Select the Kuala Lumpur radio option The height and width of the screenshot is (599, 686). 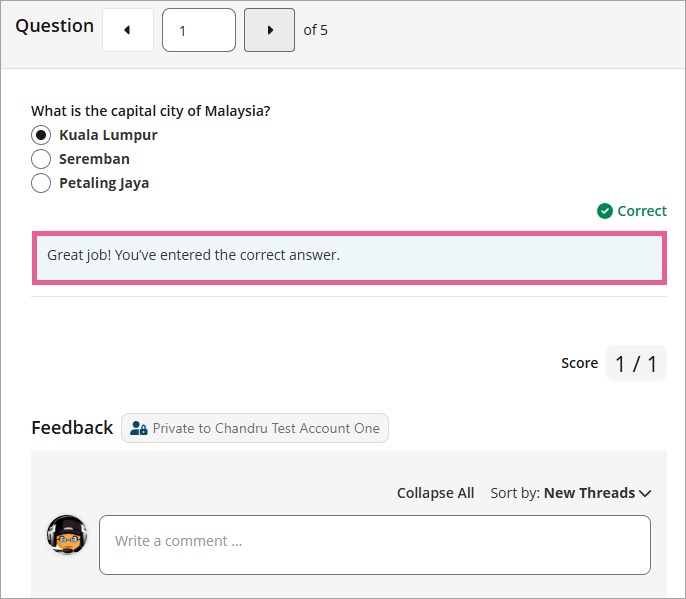pyautogui.click(x=41, y=135)
